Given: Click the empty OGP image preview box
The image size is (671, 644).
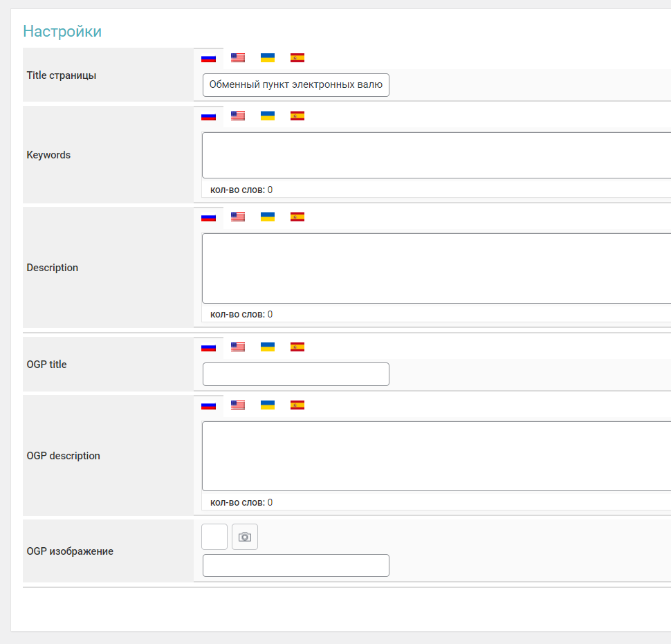Looking at the screenshot, I should [214, 537].
